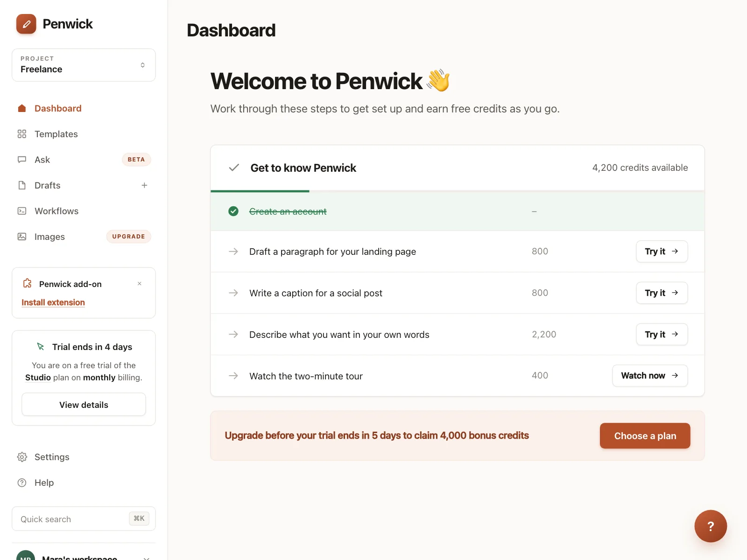
Task: Click the UPGRADE badge next to Images
Action: pos(128,237)
